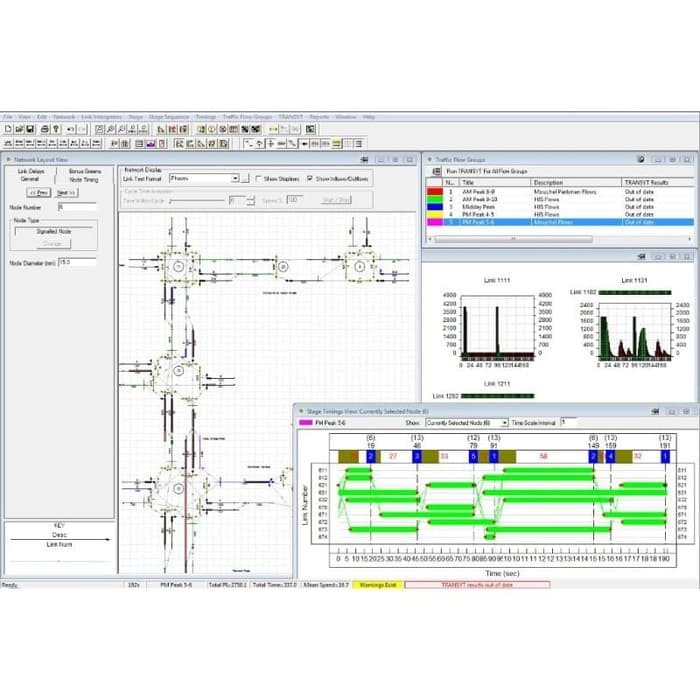
Task: Open the Traffic Flow Groups menu
Action: pos(247,117)
